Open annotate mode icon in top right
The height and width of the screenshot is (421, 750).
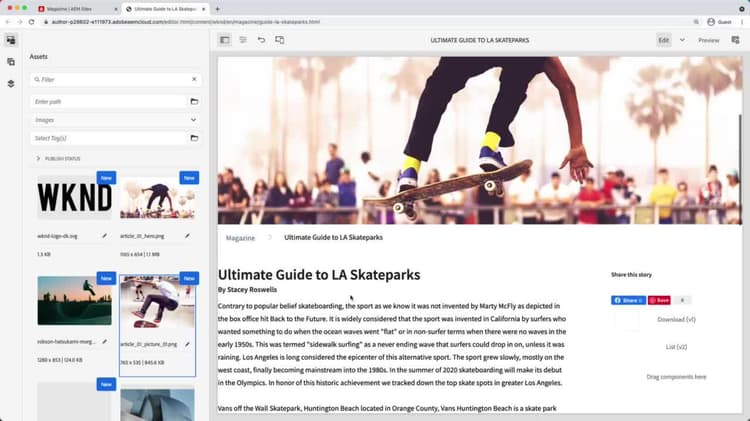coord(736,40)
